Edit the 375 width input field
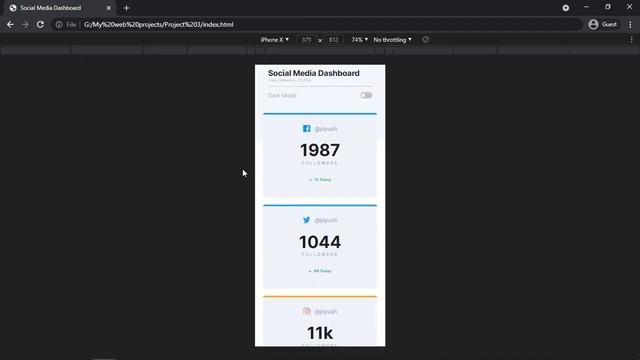 coord(307,40)
